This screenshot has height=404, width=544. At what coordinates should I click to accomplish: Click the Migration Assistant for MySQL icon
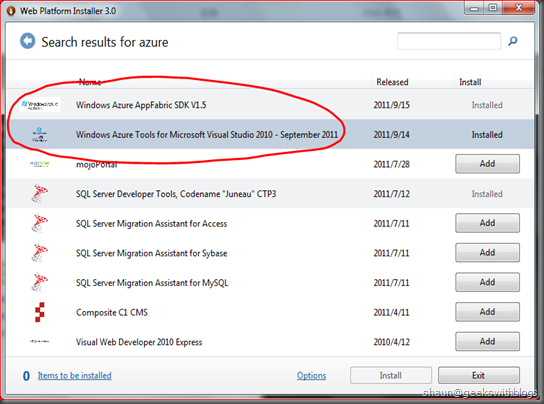coord(40,282)
